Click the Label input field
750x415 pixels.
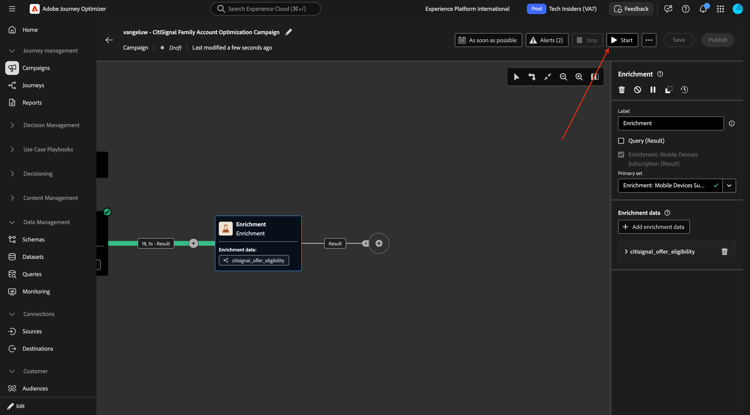(x=671, y=123)
